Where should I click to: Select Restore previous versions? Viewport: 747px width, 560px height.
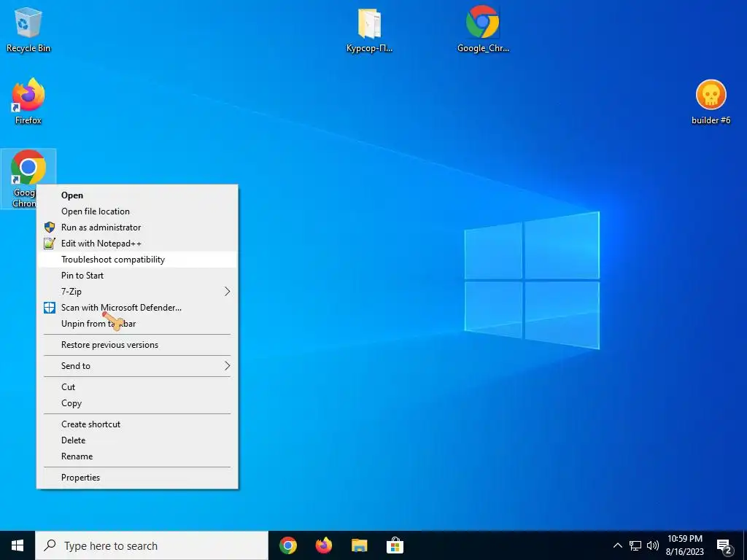(137, 345)
